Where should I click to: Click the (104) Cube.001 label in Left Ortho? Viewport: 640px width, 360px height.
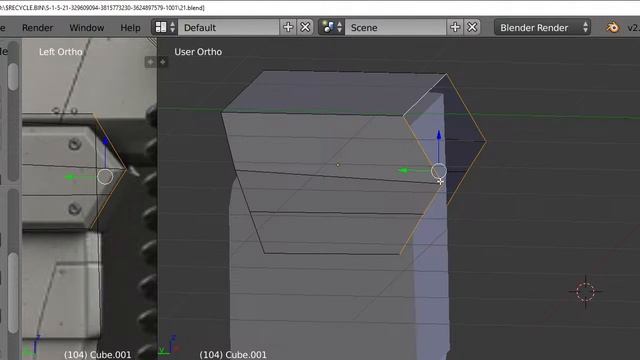click(x=98, y=354)
